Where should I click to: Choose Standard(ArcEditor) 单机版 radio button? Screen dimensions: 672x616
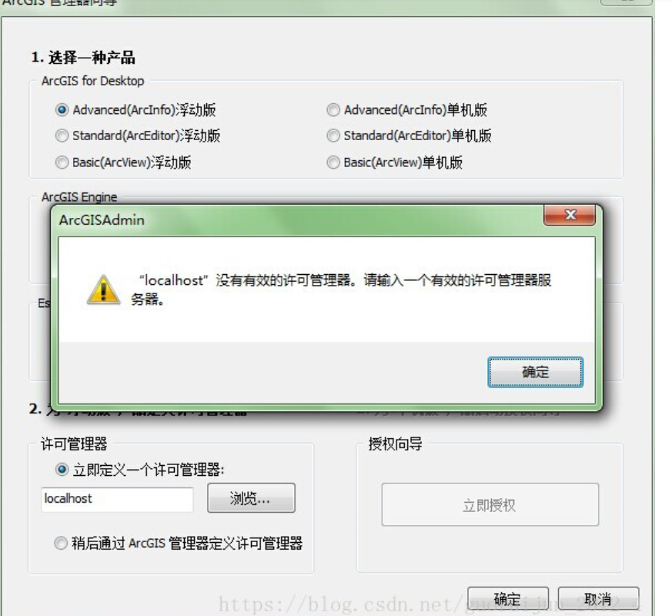(333, 136)
